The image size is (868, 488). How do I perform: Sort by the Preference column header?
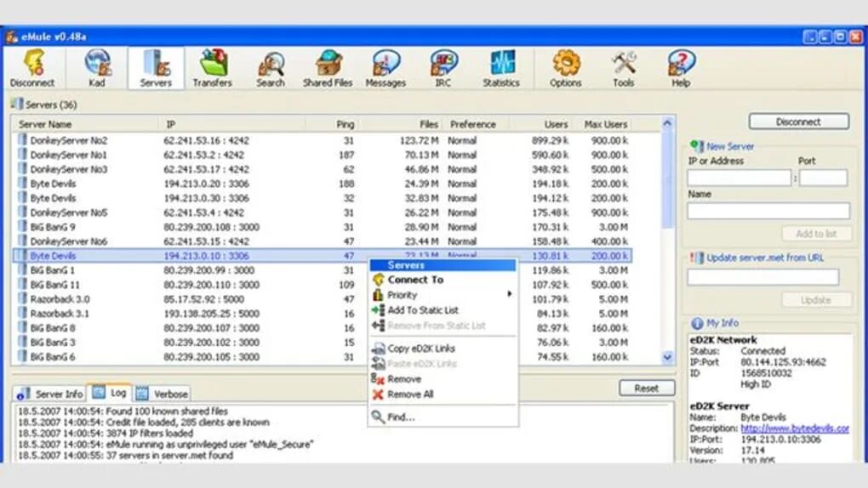473,124
